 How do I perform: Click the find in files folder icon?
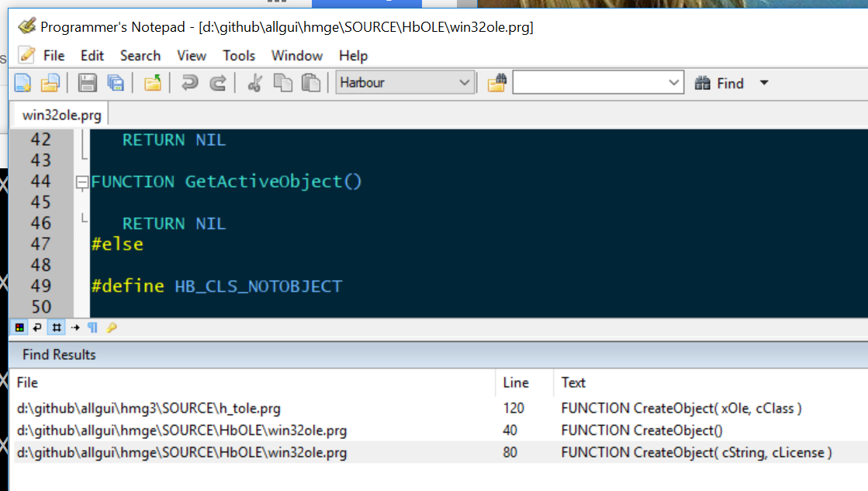(496, 83)
